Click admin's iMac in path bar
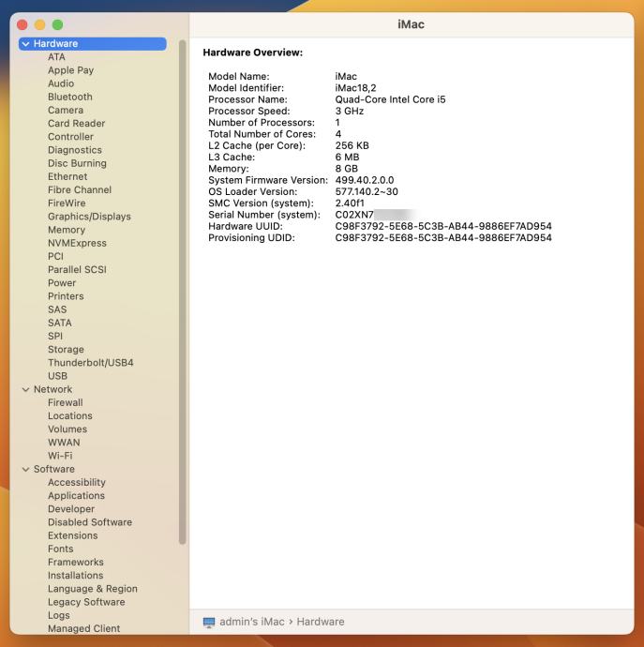This screenshot has height=647, width=644. tap(252, 622)
